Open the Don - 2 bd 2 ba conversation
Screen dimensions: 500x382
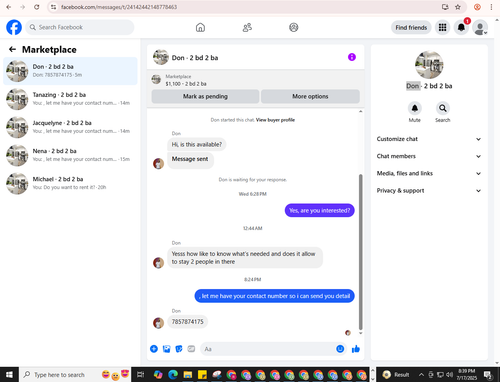coord(70,71)
